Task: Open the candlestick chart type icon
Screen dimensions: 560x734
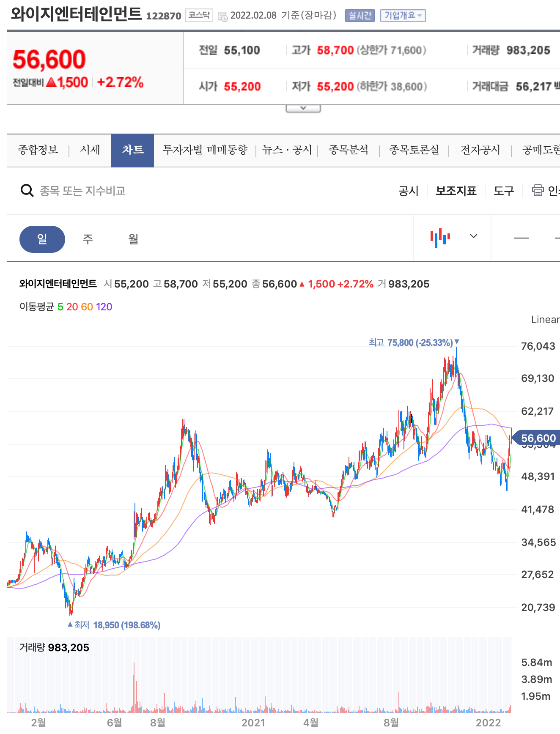Action: pos(440,238)
